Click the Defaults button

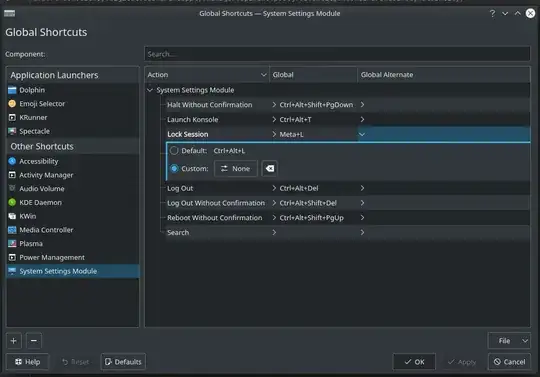coord(123,362)
